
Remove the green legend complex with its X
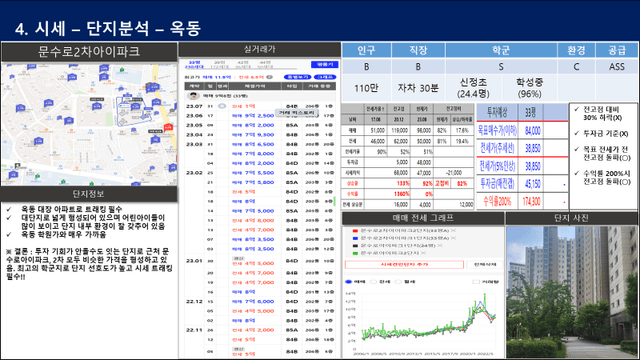click(x=424, y=253)
